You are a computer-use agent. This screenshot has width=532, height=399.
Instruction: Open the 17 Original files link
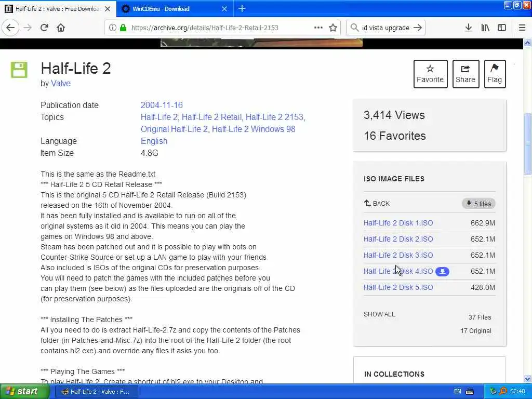pyautogui.click(x=476, y=331)
